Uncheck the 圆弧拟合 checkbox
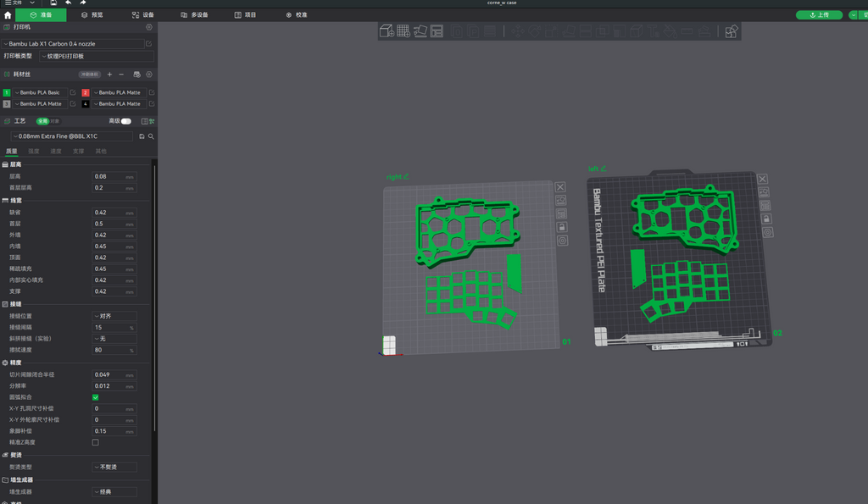Image resolution: width=868 pixels, height=504 pixels. [x=95, y=397]
